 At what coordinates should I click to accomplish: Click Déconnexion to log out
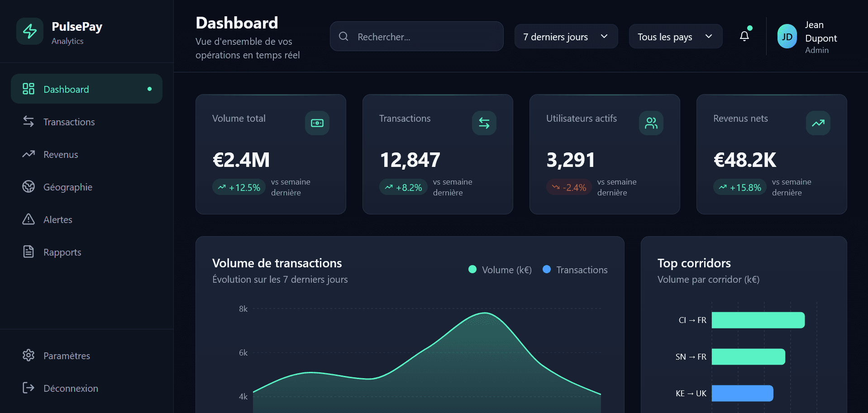point(86,388)
